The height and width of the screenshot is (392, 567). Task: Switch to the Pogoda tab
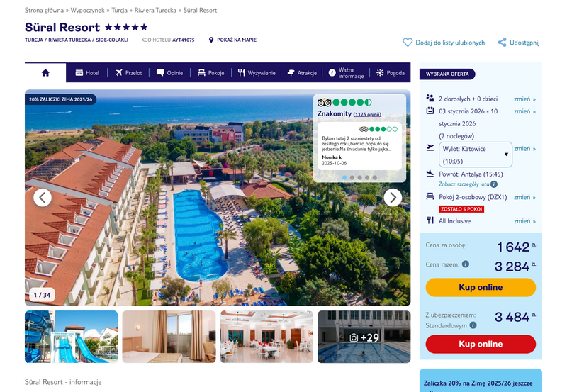391,73
